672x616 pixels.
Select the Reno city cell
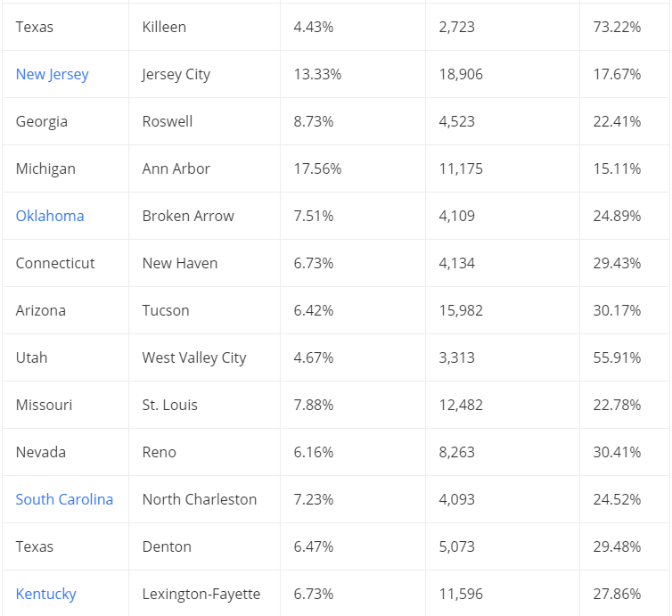pyautogui.click(x=160, y=452)
